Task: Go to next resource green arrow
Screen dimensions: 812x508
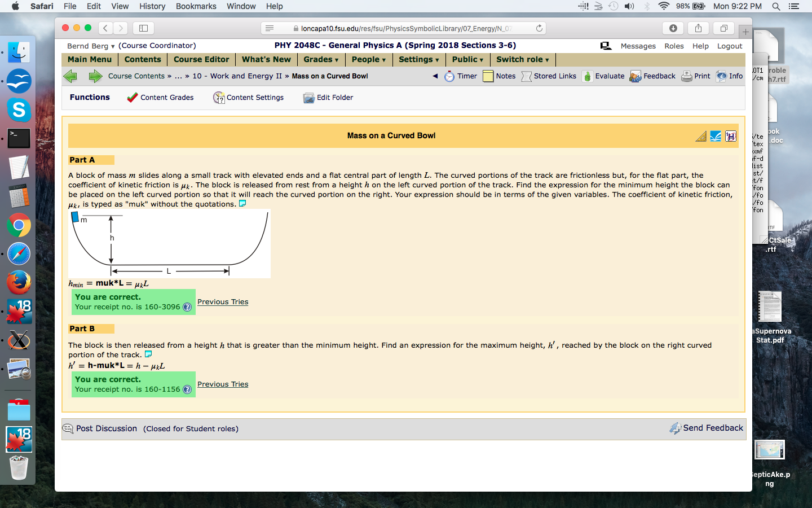Action: click(95, 76)
